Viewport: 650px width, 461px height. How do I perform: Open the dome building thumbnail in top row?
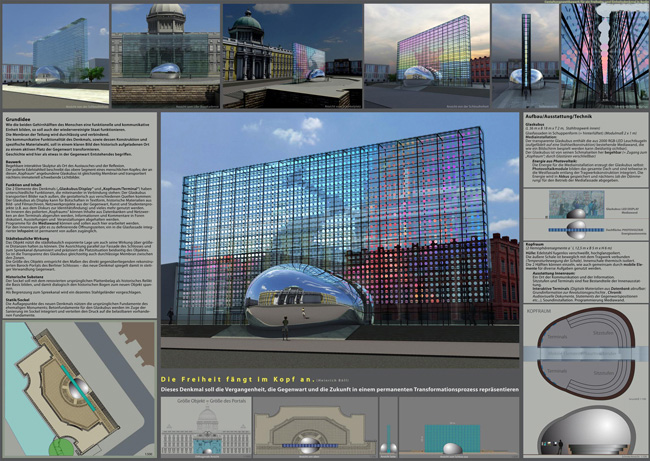(165, 43)
